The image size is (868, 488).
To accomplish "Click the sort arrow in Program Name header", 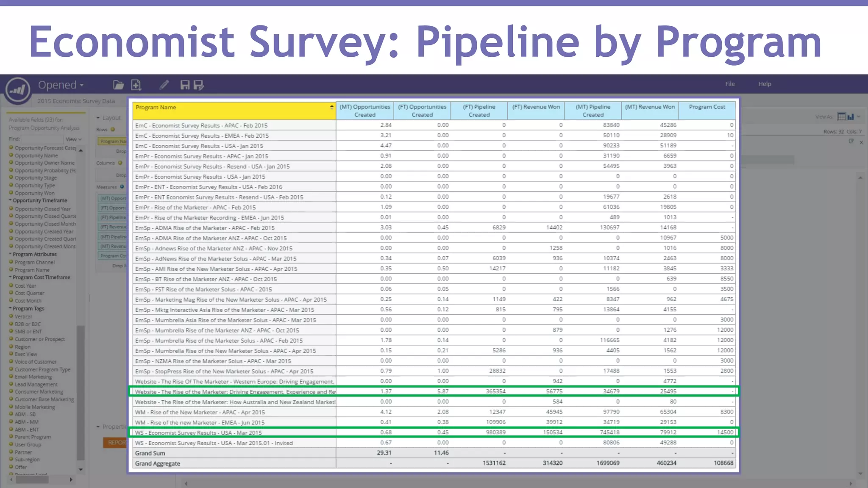I will [x=331, y=108].
